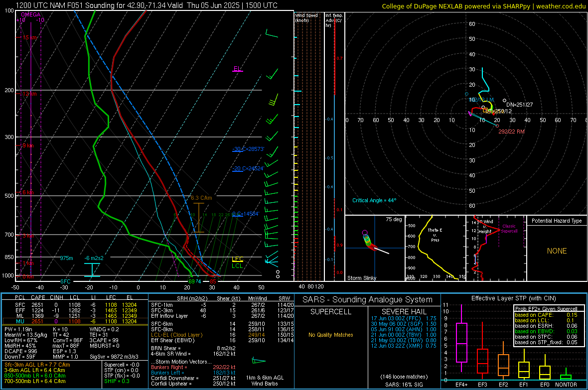Click the Sfc-3km AGL LR = 7.7 C/km
The height and width of the screenshot is (390, 588).
pos(37,365)
